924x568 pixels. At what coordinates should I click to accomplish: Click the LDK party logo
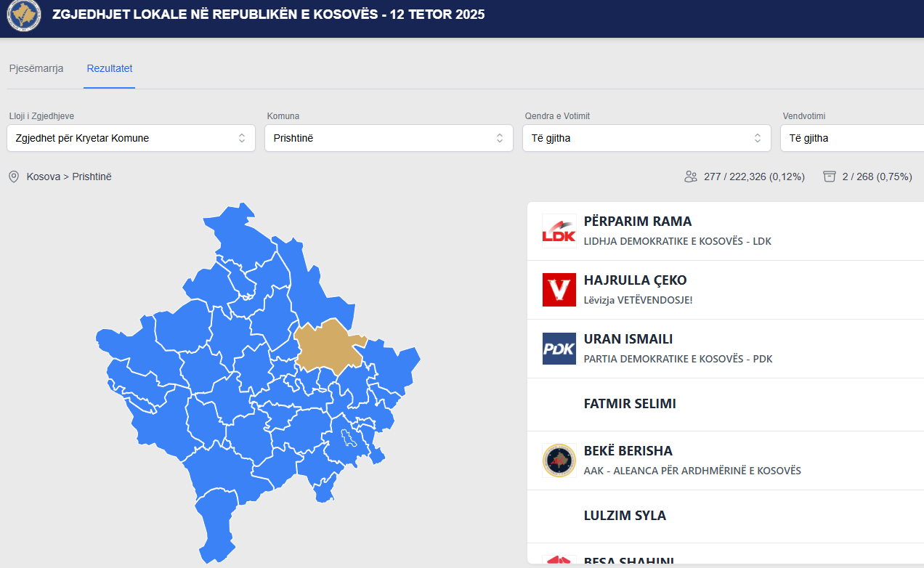pos(559,231)
